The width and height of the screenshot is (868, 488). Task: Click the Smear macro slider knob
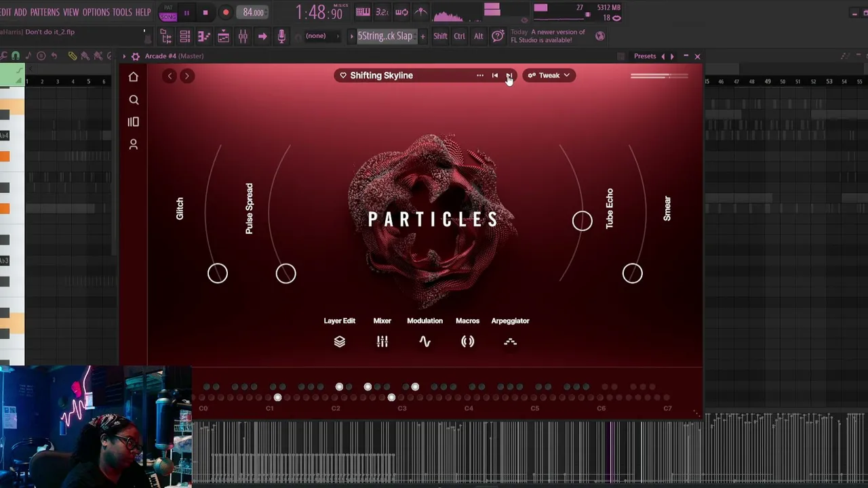click(632, 273)
